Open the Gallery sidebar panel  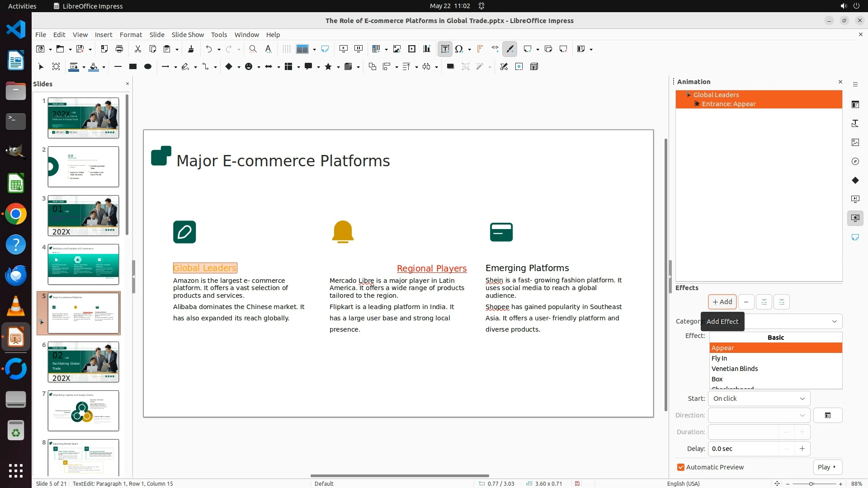[x=855, y=142]
